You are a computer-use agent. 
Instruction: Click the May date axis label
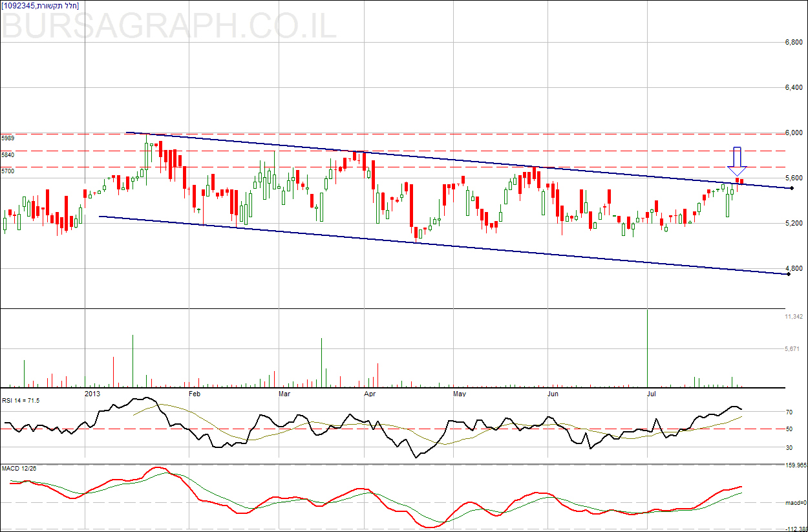pos(460,393)
